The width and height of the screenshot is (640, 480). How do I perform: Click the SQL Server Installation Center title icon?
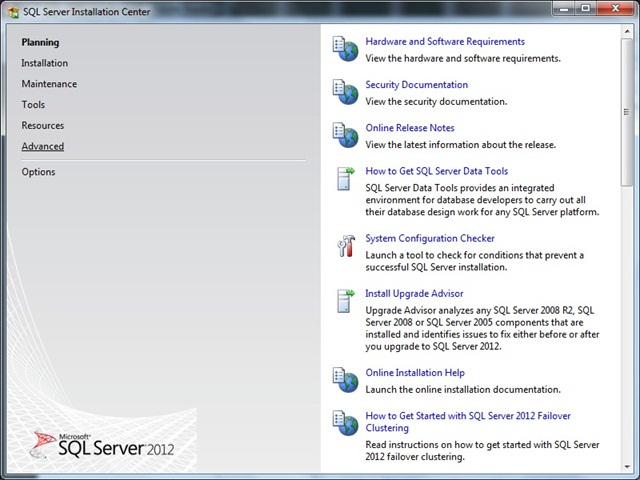click(x=13, y=12)
